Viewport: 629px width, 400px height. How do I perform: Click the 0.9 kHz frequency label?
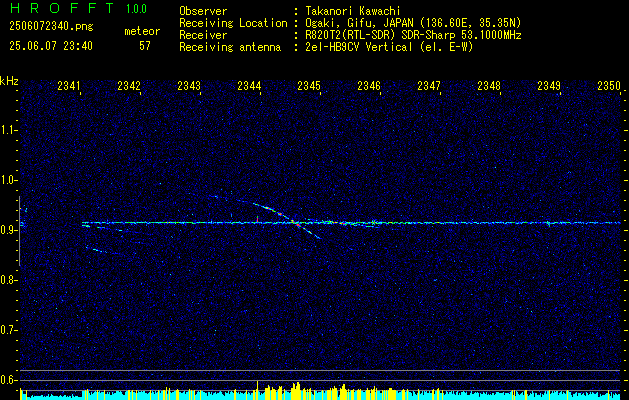point(9,230)
